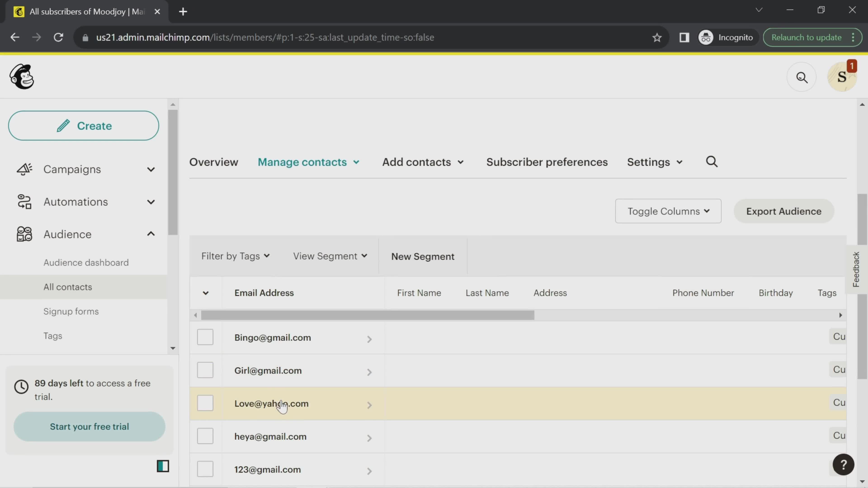Switch to the Overview tab
Image resolution: width=868 pixels, height=488 pixels.
[213, 162]
